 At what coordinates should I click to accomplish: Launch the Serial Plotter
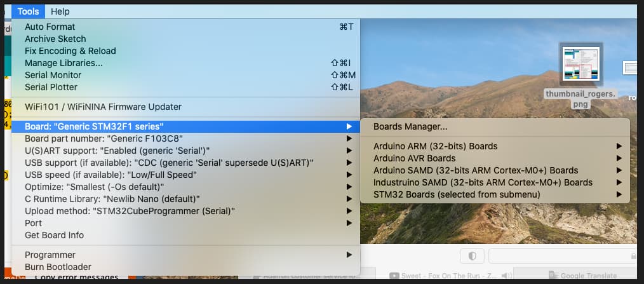coord(185,87)
